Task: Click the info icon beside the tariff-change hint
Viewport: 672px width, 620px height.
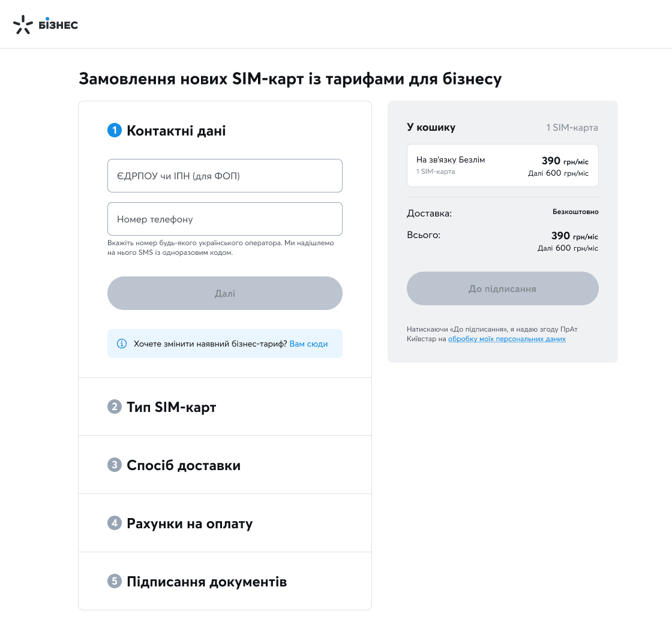Action: pyautogui.click(x=122, y=344)
